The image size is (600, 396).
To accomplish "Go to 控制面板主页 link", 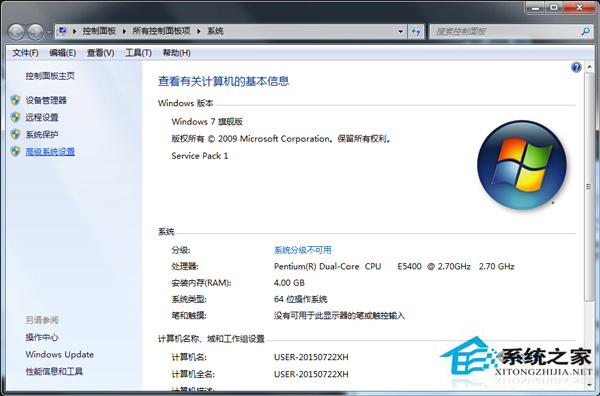I will pos(50,76).
